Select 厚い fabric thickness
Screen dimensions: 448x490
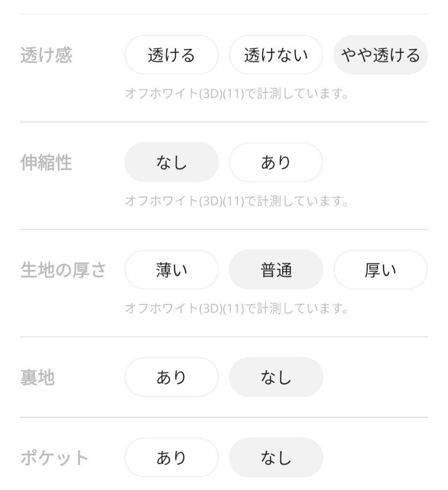[380, 269]
